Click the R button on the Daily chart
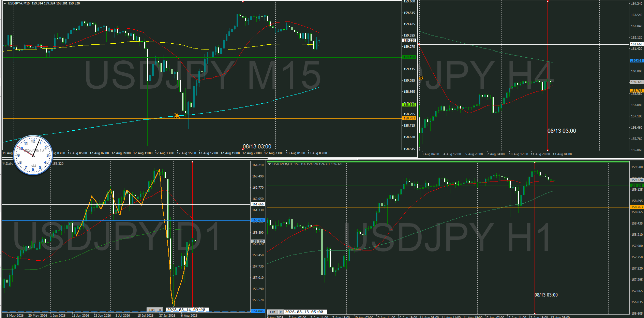The image size is (644, 318). click(160, 310)
